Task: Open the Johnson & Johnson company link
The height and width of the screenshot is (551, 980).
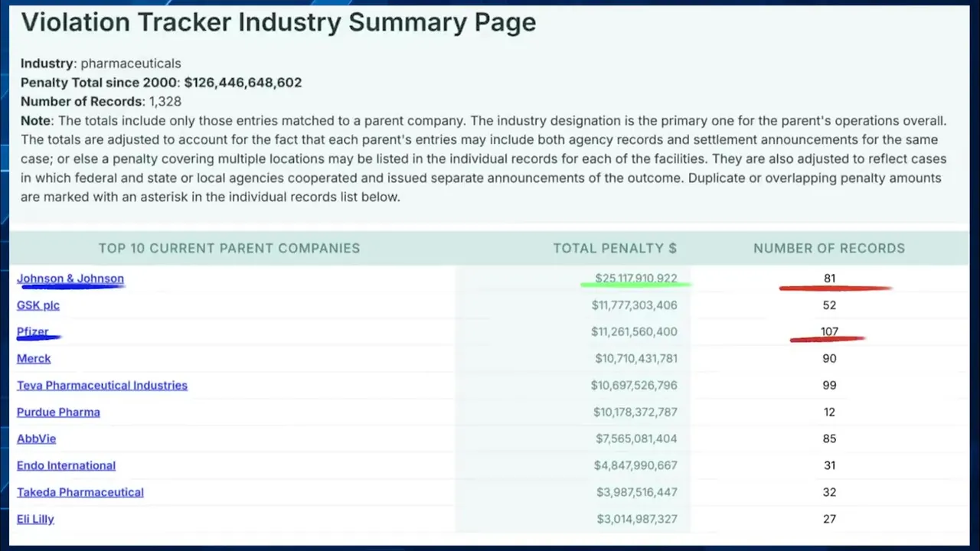Action: point(70,279)
